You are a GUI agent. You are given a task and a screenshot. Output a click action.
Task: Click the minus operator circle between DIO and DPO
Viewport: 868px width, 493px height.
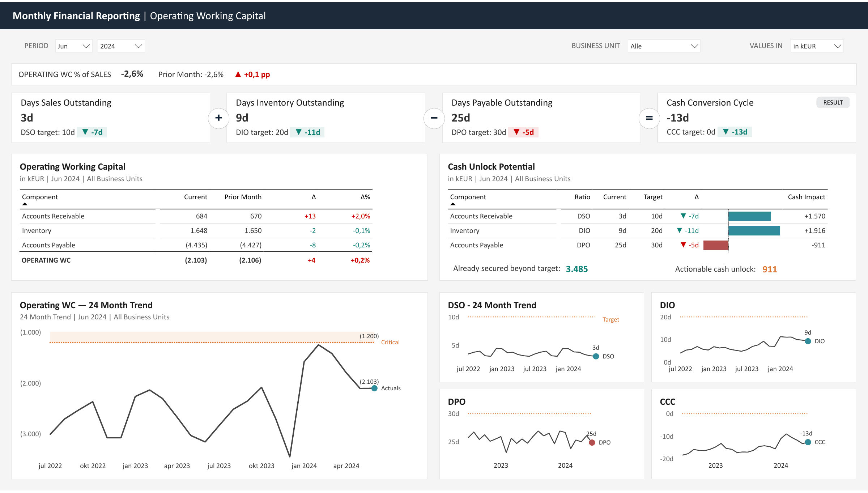(434, 118)
